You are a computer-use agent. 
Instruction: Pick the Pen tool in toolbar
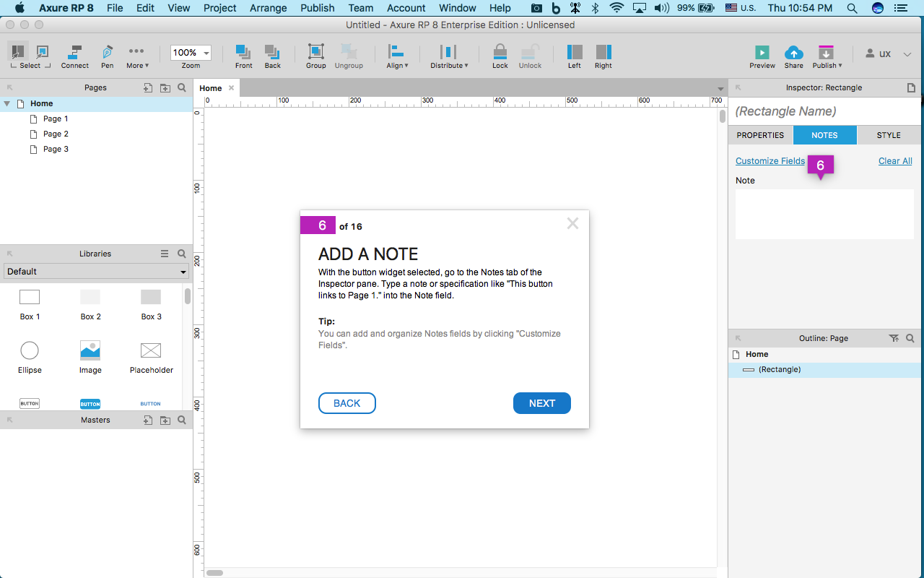[107, 56]
